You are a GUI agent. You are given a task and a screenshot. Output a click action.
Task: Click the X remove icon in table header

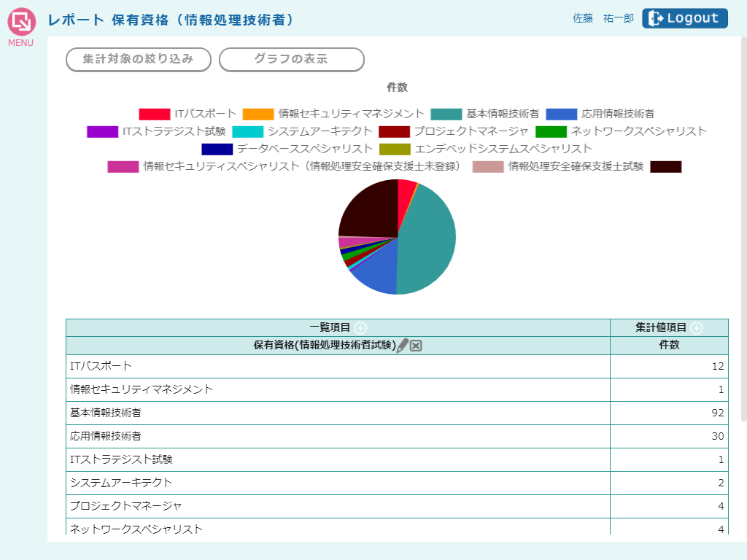tap(416, 346)
